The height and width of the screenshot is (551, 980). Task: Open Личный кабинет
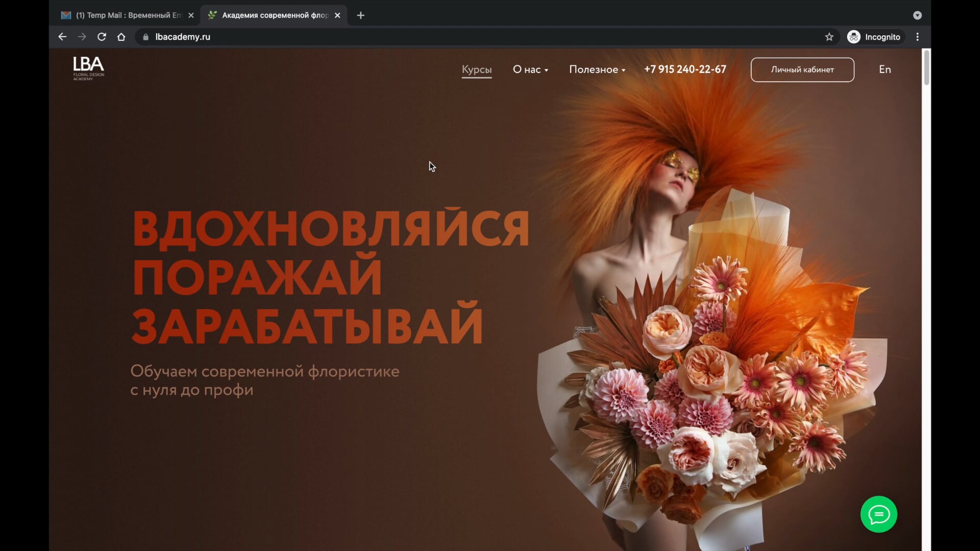(x=801, y=69)
